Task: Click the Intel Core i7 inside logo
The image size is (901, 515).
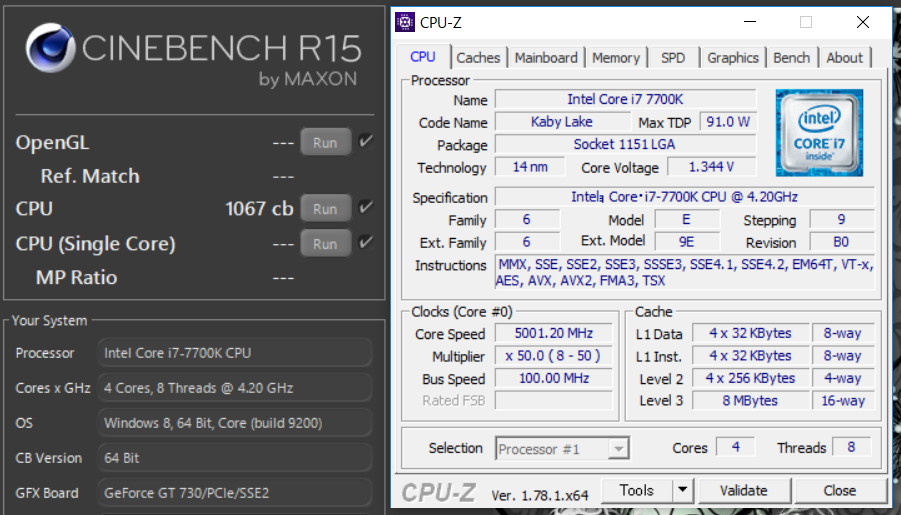Action: point(819,133)
